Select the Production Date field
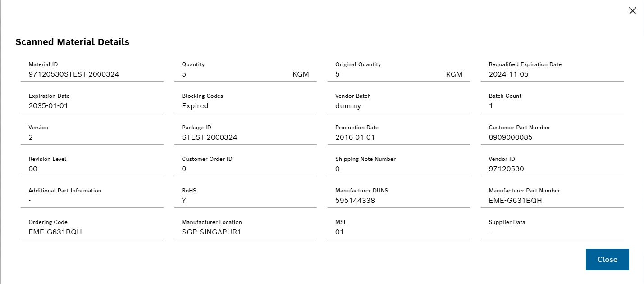The width and height of the screenshot is (644, 284). pyautogui.click(x=399, y=133)
